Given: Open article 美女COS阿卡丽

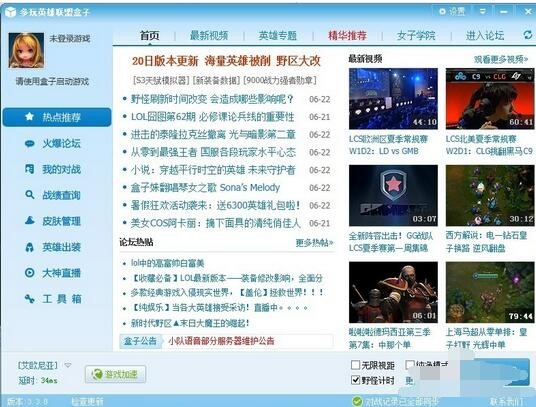Looking at the screenshot, I should coord(216,223).
